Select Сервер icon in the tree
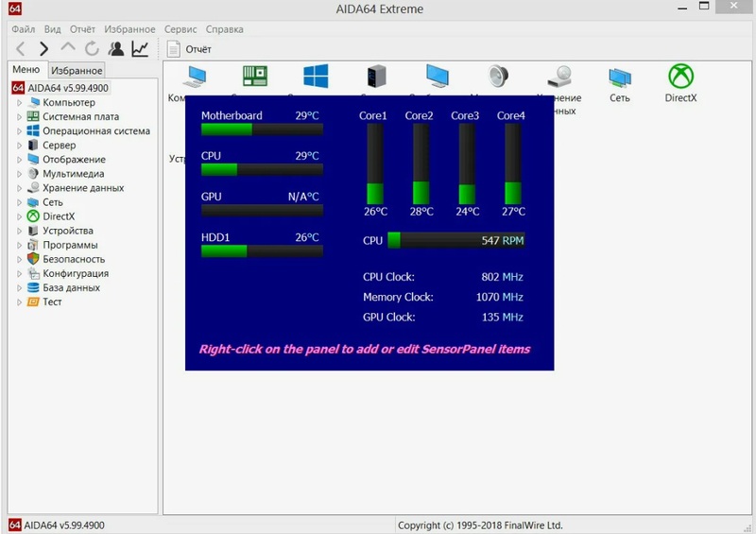756x534 pixels. tap(33, 145)
